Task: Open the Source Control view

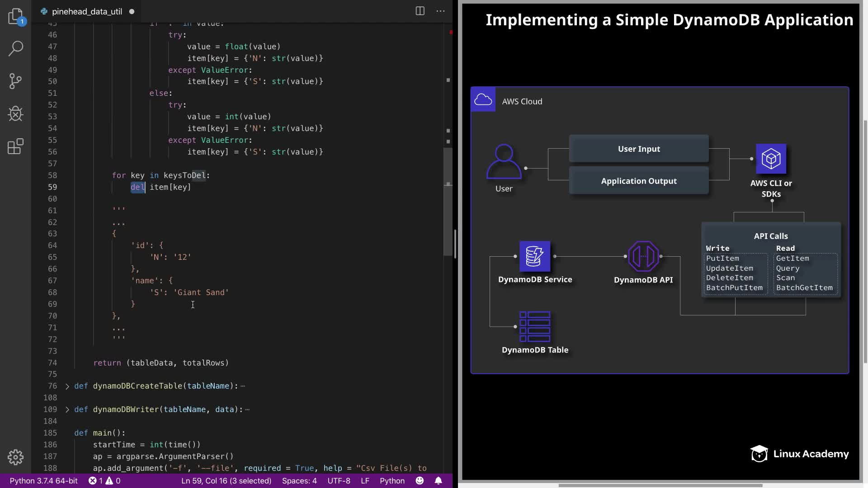Action: point(16,81)
